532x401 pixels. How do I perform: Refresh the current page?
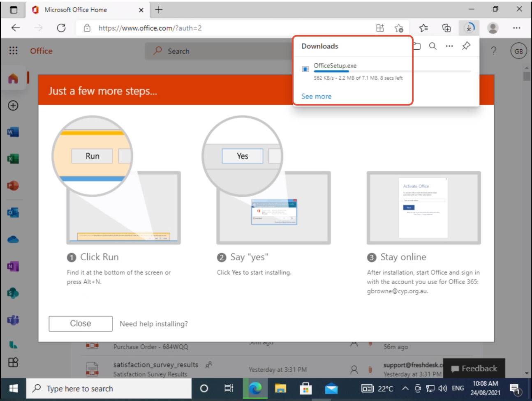61,28
